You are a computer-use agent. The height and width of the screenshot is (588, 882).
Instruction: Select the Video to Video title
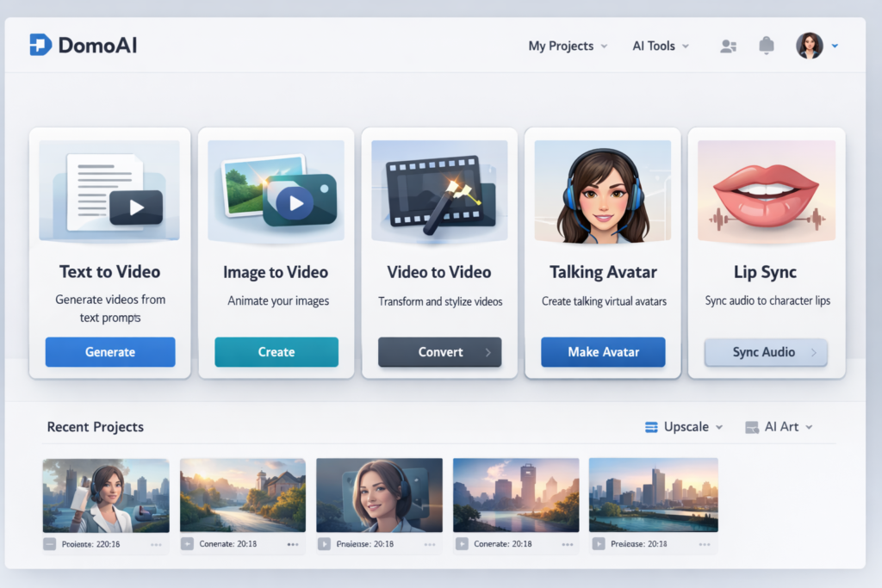tap(438, 272)
